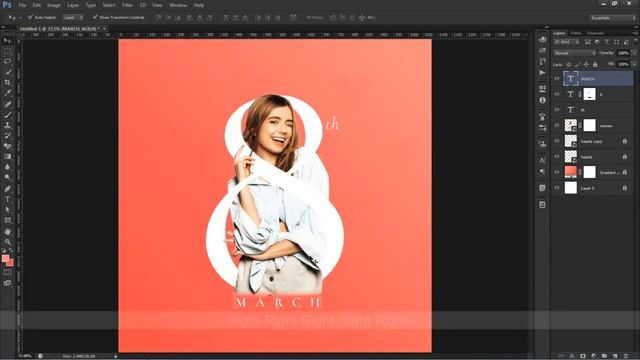This screenshot has height=360, width=640.
Task: Open the layer filter Kind dropdown
Action: [567, 42]
